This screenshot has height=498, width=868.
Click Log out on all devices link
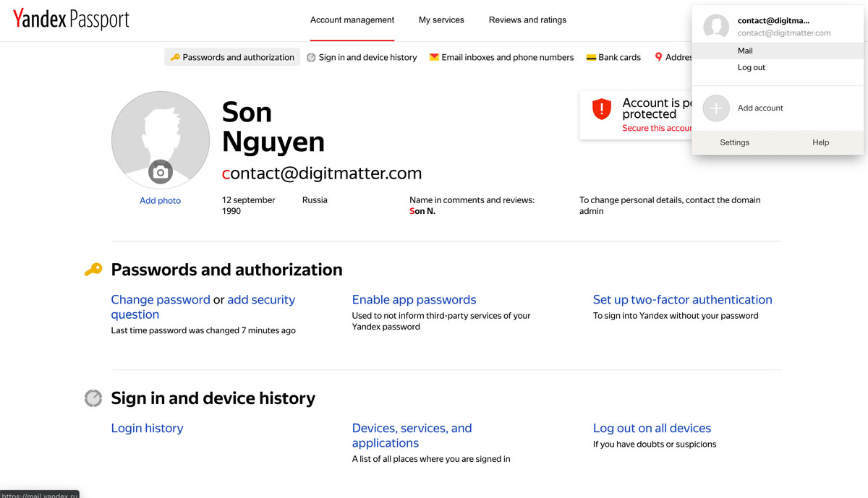pyautogui.click(x=652, y=428)
